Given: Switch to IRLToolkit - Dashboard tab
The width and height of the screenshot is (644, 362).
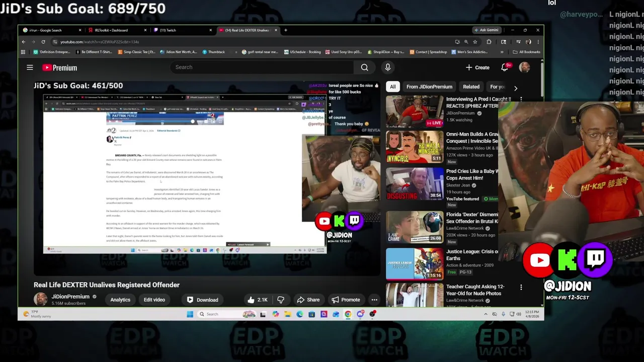Looking at the screenshot, I should click(x=115, y=30).
